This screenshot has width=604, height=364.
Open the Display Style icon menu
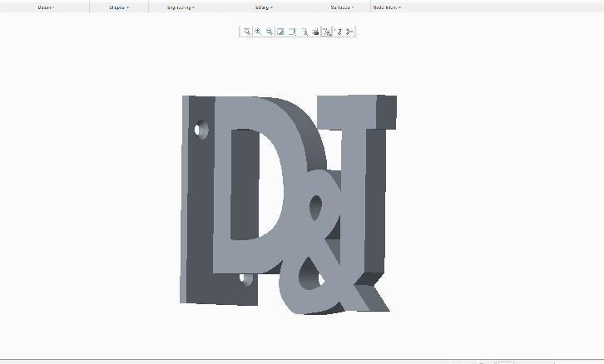pos(292,32)
